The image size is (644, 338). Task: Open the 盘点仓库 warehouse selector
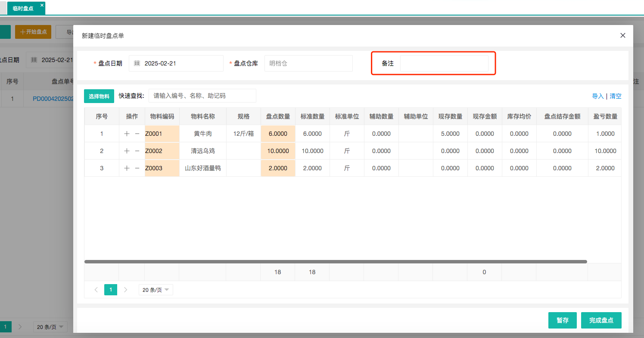point(308,63)
